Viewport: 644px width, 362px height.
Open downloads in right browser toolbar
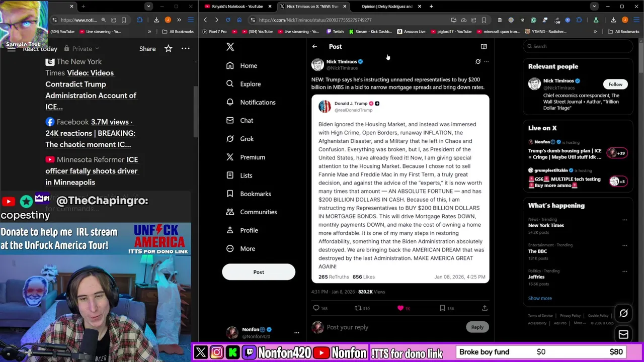pyautogui.click(x=613, y=20)
